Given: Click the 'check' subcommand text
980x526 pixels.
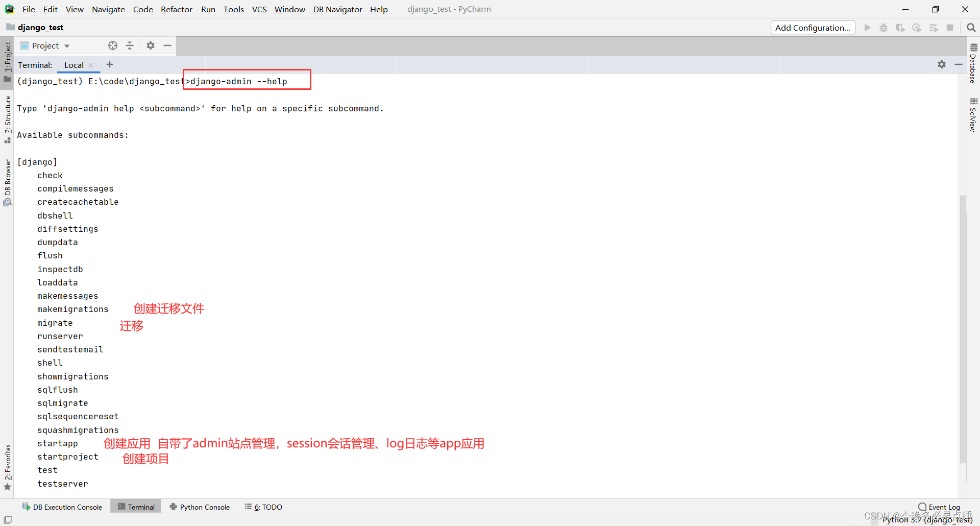Looking at the screenshot, I should [x=50, y=175].
